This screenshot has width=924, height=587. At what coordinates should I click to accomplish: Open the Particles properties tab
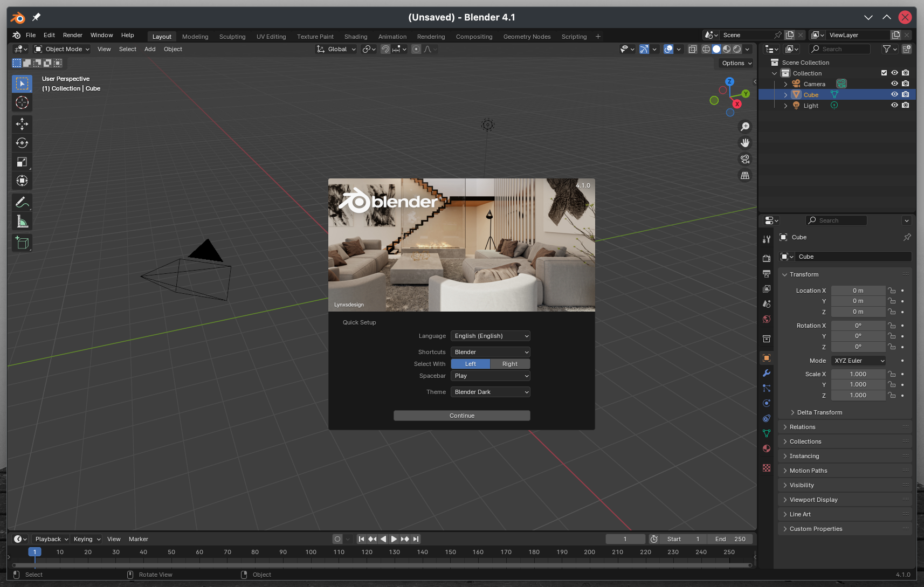pyautogui.click(x=767, y=388)
